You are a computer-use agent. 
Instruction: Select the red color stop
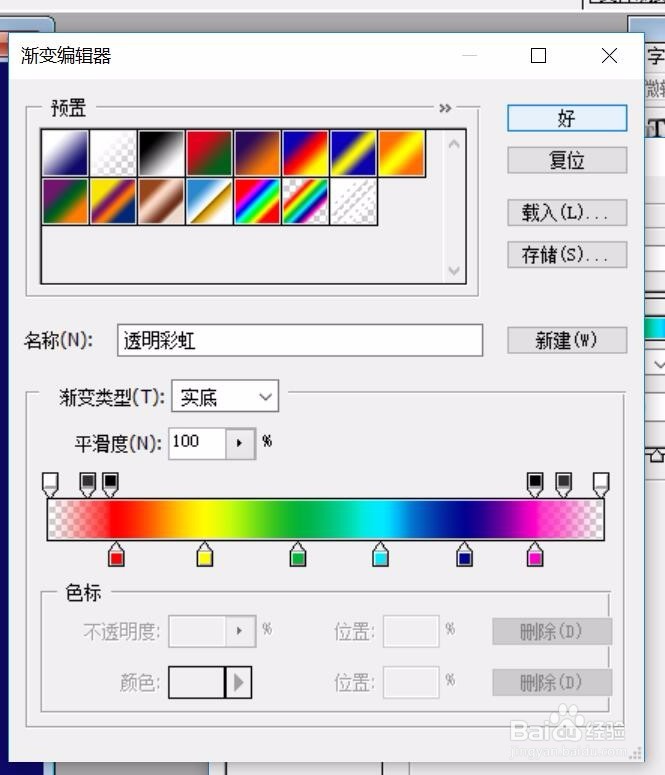pyautogui.click(x=116, y=554)
